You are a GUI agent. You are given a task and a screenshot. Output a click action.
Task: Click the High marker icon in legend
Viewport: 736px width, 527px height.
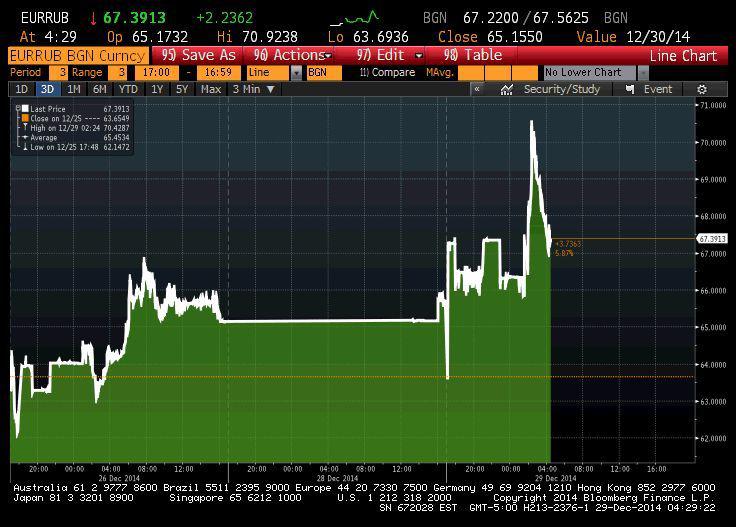(23, 128)
